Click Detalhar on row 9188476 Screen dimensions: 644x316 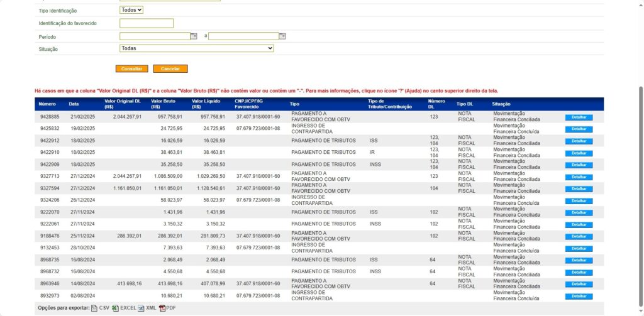click(x=578, y=237)
